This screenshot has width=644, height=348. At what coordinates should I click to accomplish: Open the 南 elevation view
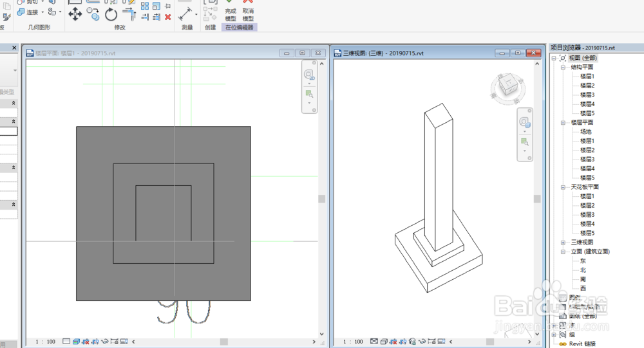tap(583, 279)
